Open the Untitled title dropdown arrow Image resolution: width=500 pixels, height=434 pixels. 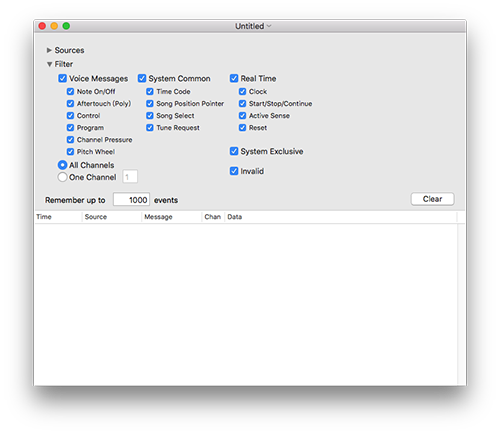pos(269,26)
